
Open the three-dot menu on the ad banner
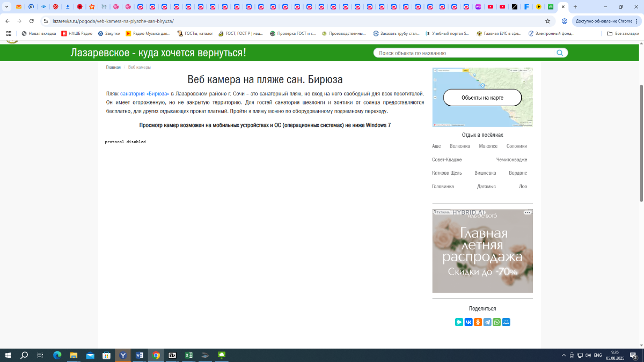coord(527,213)
